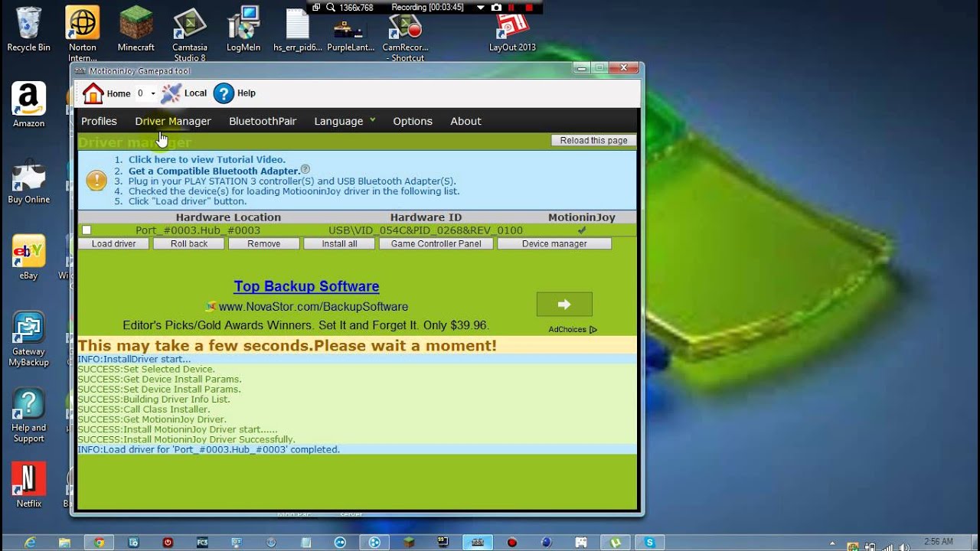980x551 pixels.
Task: Pause the recording with red pause button
Action: click(511, 7)
